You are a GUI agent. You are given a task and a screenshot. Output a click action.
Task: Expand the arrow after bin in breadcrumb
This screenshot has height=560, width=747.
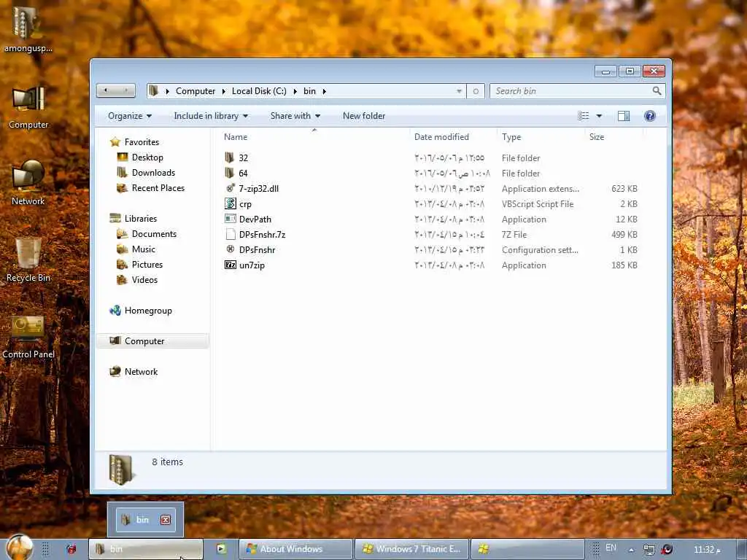coord(324,91)
